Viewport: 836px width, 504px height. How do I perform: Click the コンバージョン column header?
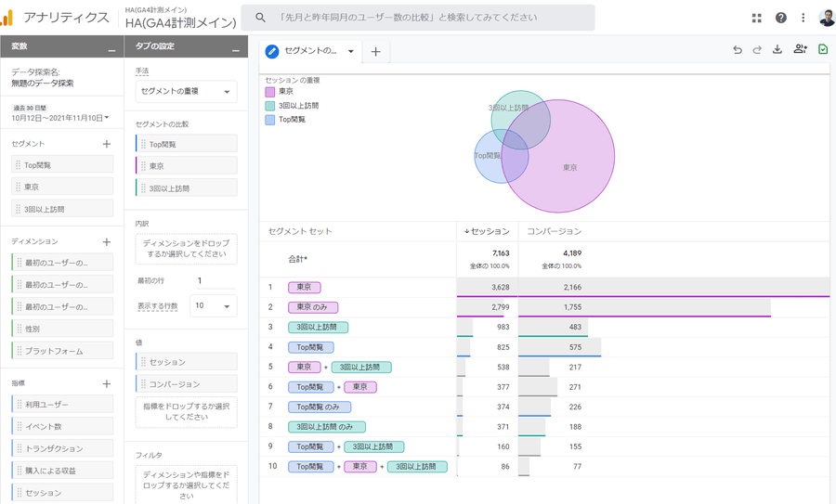tap(554, 231)
